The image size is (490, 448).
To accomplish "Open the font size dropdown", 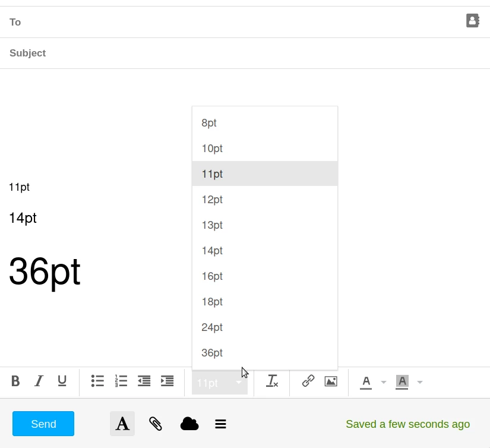I will (x=220, y=383).
